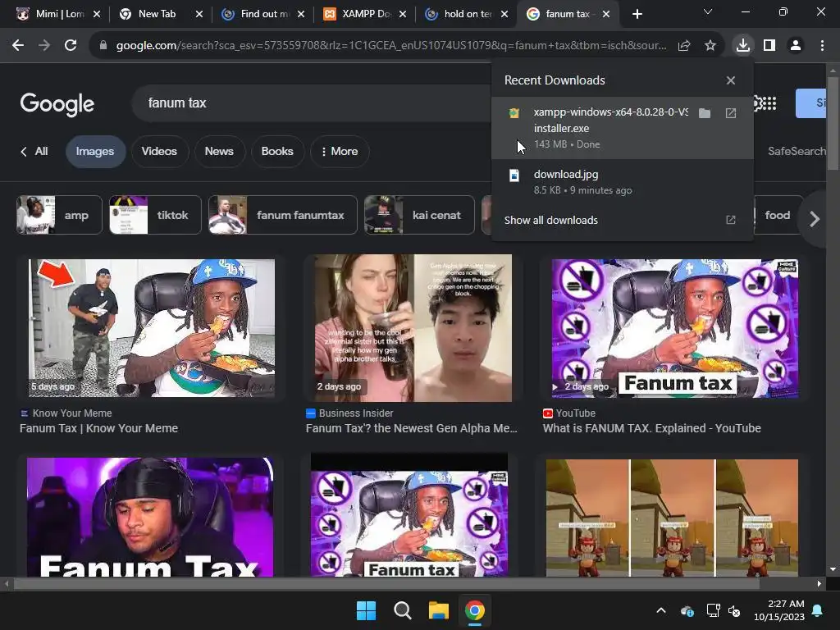
Task: Open the purple streamer Fanum Tax thumbnail
Action: pyautogui.click(x=150, y=518)
